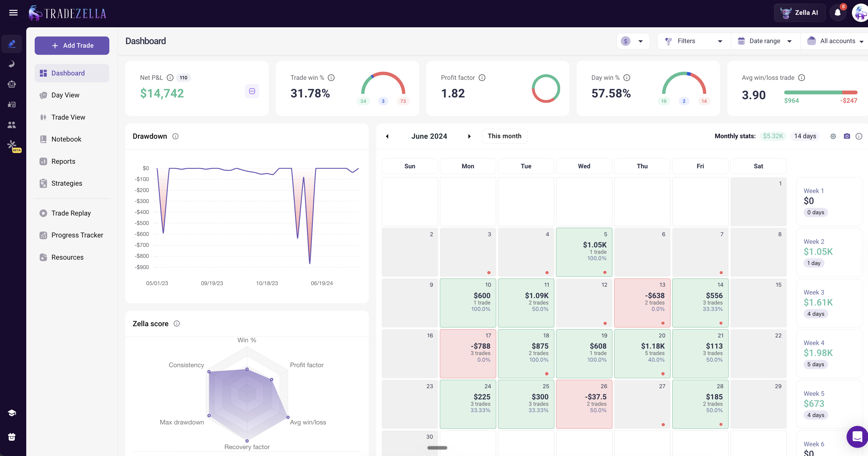
Task: Click the Week 4 summary $1.98K
Action: tap(829, 353)
